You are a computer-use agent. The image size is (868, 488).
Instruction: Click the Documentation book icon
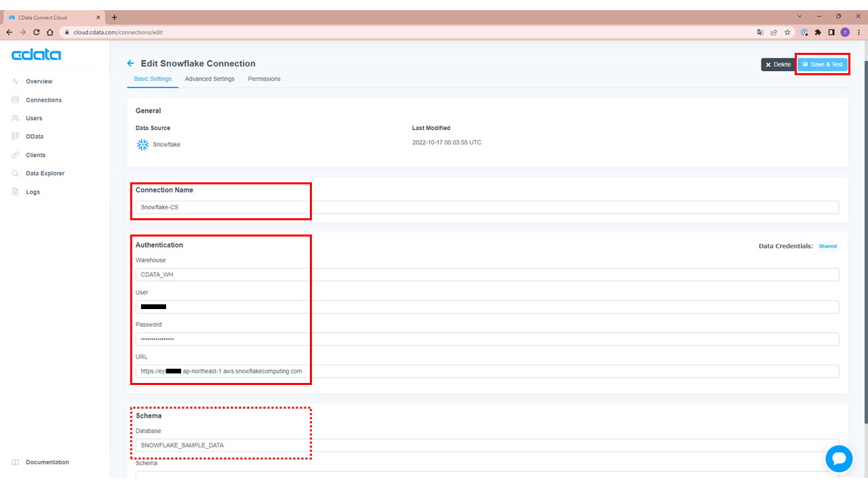coord(15,462)
